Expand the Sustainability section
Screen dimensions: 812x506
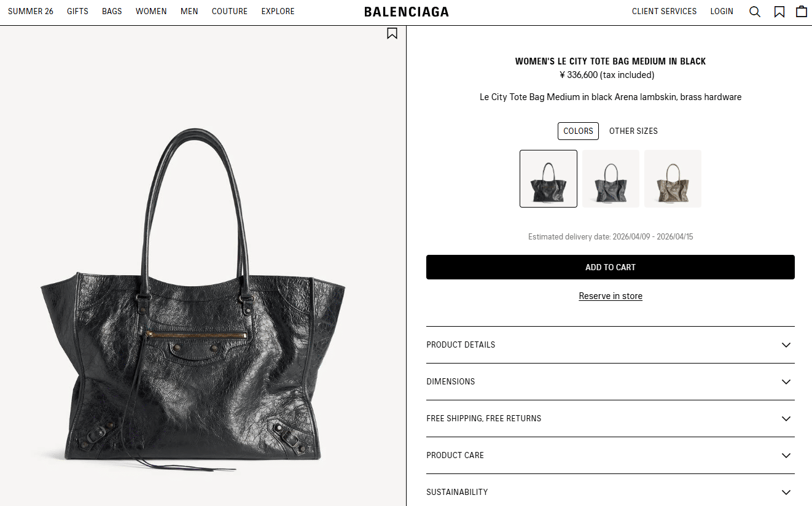click(611, 492)
